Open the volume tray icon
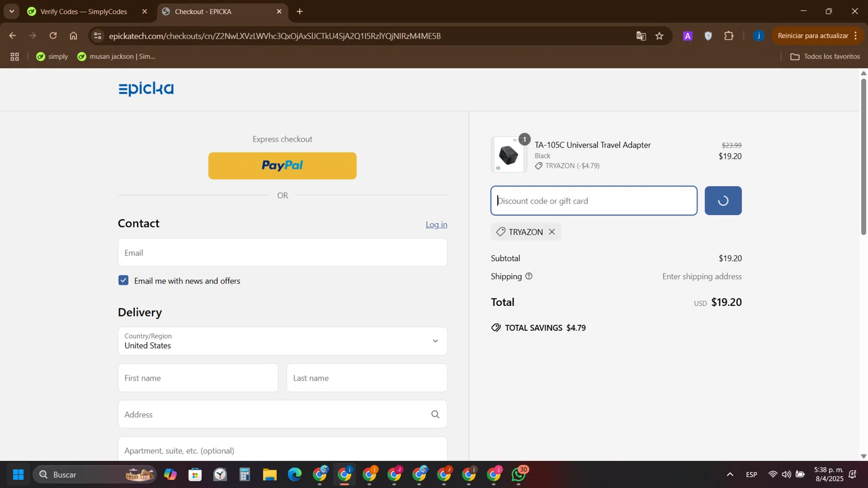 tap(786, 475)
